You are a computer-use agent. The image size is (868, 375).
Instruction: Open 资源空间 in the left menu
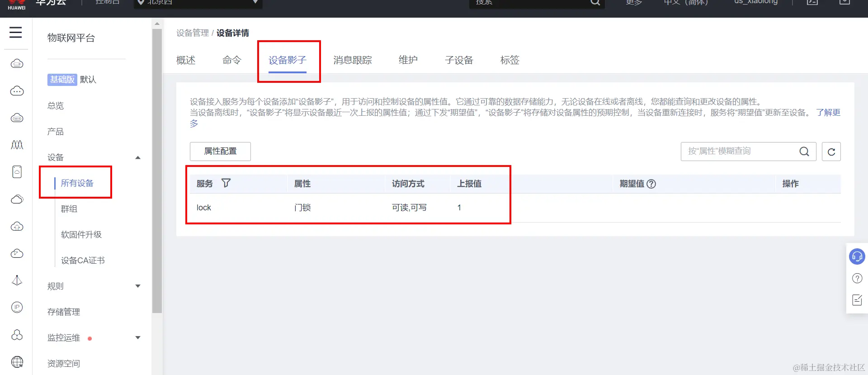pyautogui.click(x=64, y=363)
